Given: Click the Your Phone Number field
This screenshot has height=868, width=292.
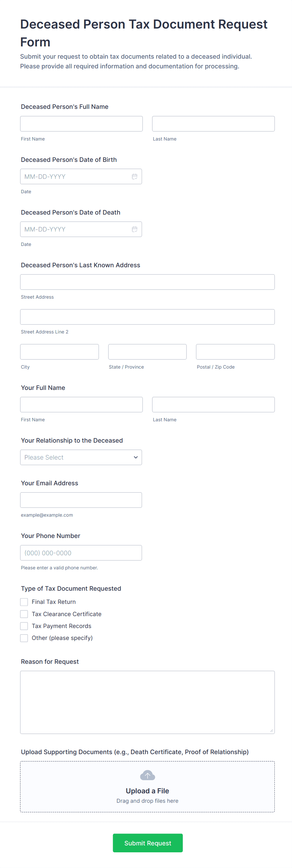Looking at the screenshot, I should point(81,553).
